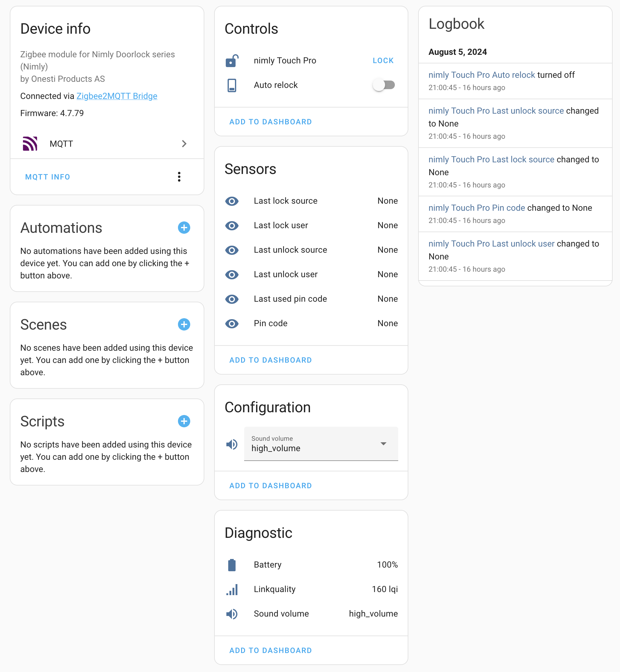Image resolution: width=620 pixels, height=672 pixels.
Task: Open the Scripts section plus button
Action: (x=184, y=421)
